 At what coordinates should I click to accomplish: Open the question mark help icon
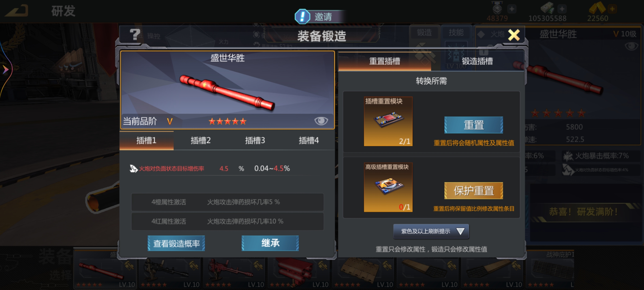point(135,35)
